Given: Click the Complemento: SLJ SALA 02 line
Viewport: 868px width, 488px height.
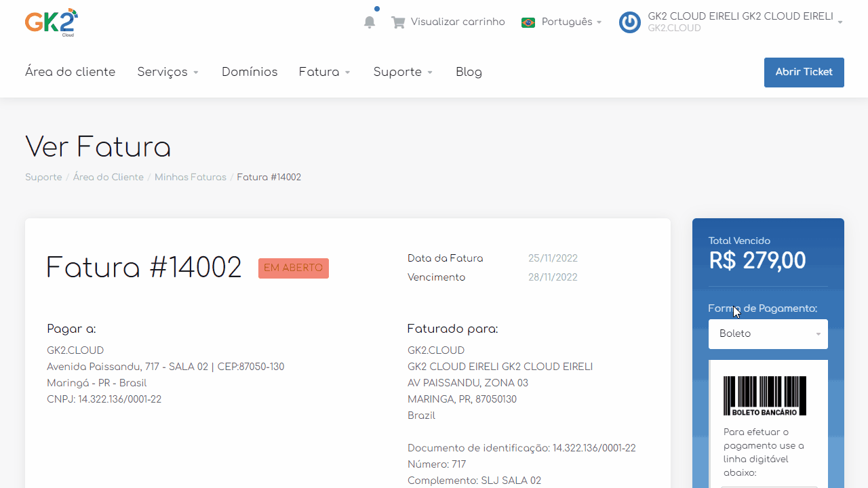Looking at the screenshot, I should 475,481.
